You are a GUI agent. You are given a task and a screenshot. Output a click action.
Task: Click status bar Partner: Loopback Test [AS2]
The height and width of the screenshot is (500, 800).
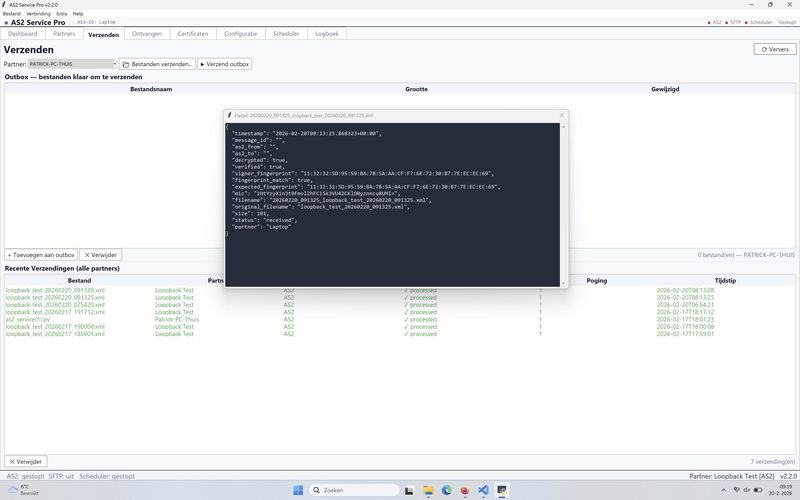click(732, 476)
